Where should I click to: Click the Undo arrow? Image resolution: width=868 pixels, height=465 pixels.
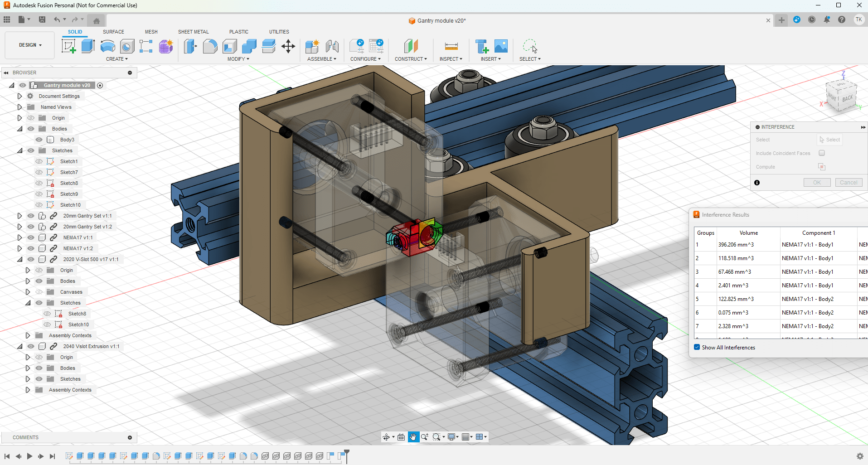point(57,19)
